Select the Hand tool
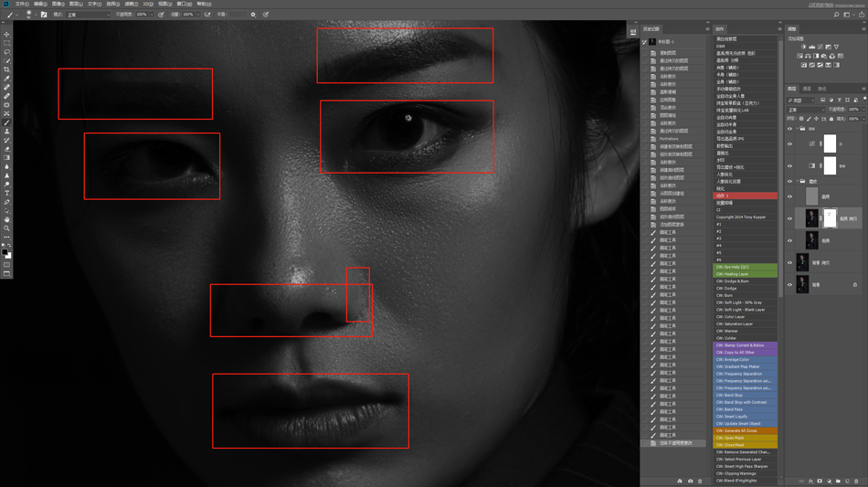 tap(6, 219)
